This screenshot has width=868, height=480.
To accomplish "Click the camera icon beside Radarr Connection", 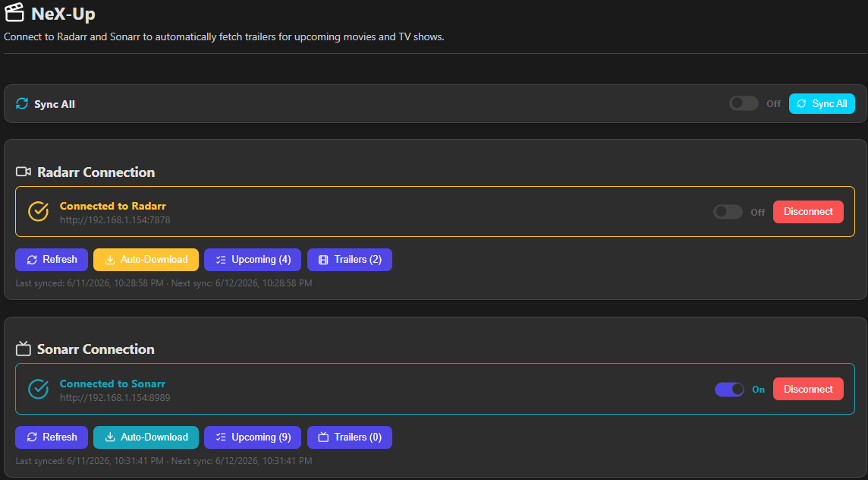I will coord(24,172).
